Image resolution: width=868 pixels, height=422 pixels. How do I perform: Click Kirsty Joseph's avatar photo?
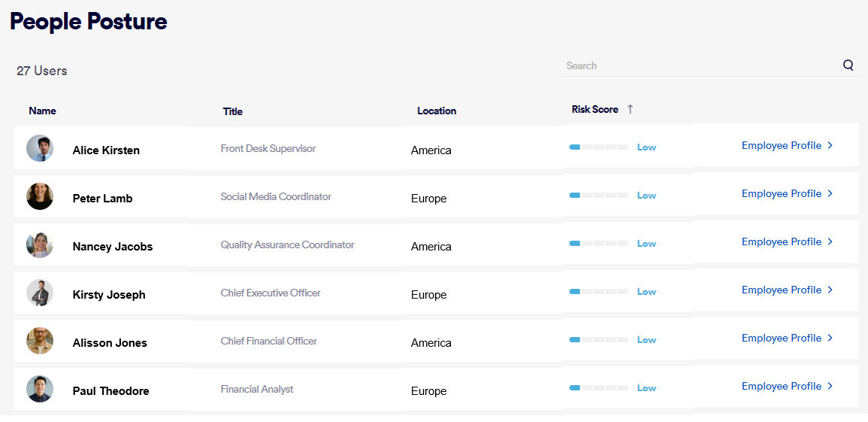tap(40, 293)
